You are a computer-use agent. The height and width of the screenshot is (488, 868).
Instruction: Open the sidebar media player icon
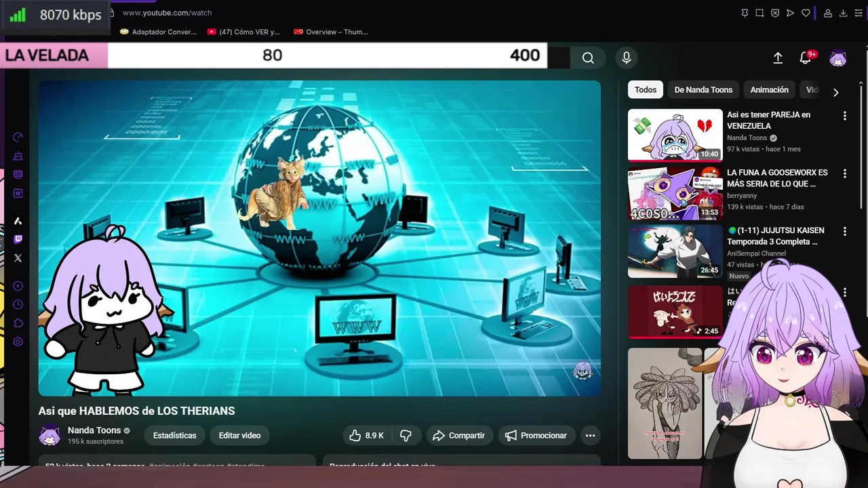[x=18, y=286]
